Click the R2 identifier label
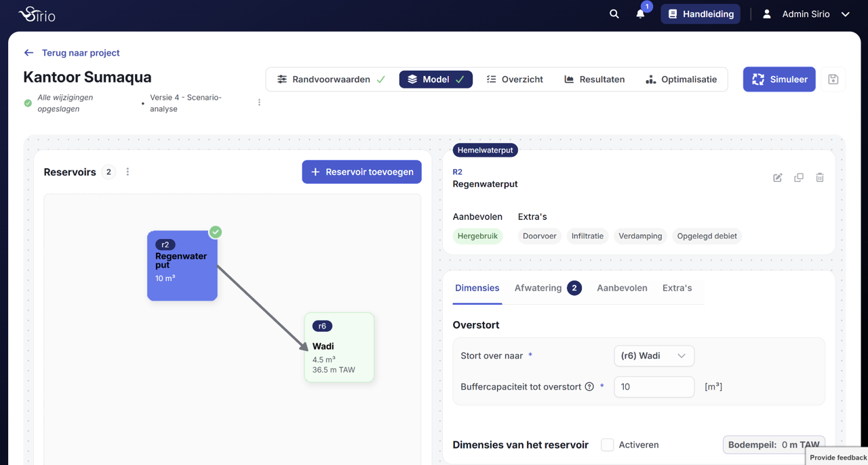This screenshot has height=465, width=868. 458,172
